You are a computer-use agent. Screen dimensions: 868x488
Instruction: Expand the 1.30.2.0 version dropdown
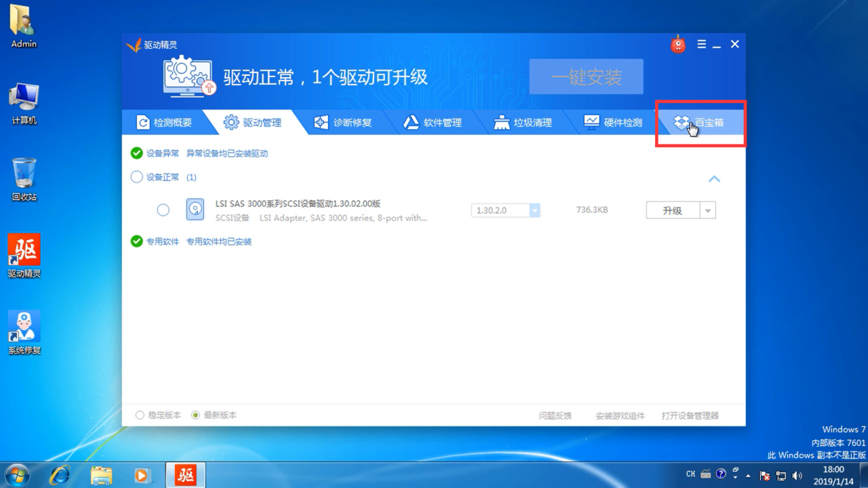point(534,210)
